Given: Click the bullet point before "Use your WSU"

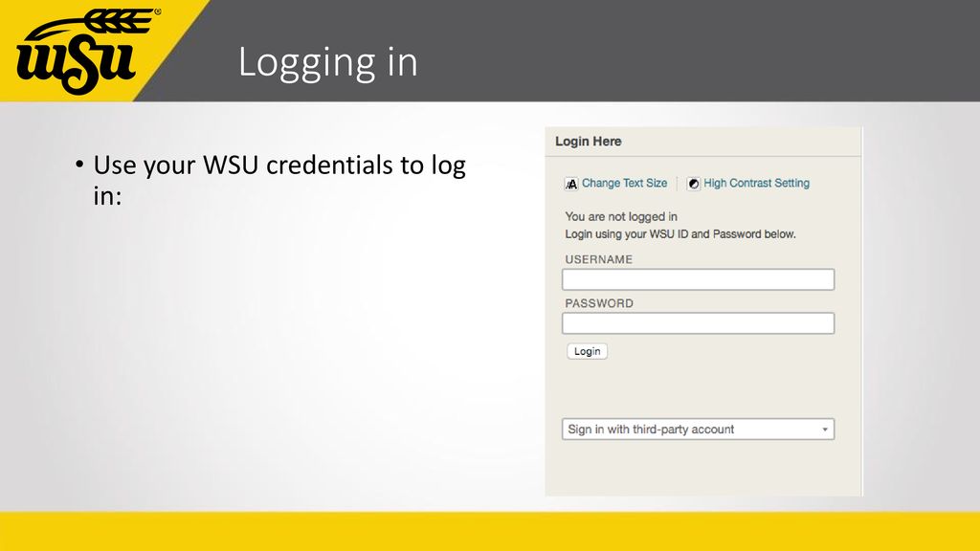Looking at the screenshot, I should 79,165.
